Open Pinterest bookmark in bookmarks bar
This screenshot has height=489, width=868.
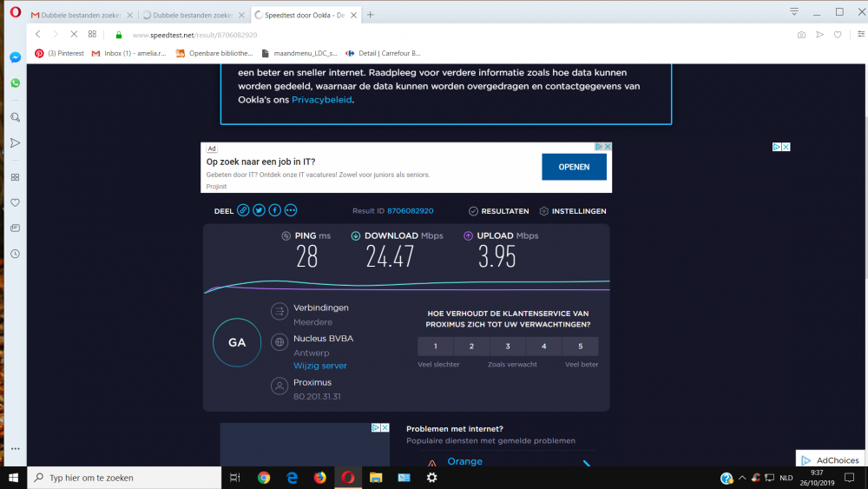(61, 53)
